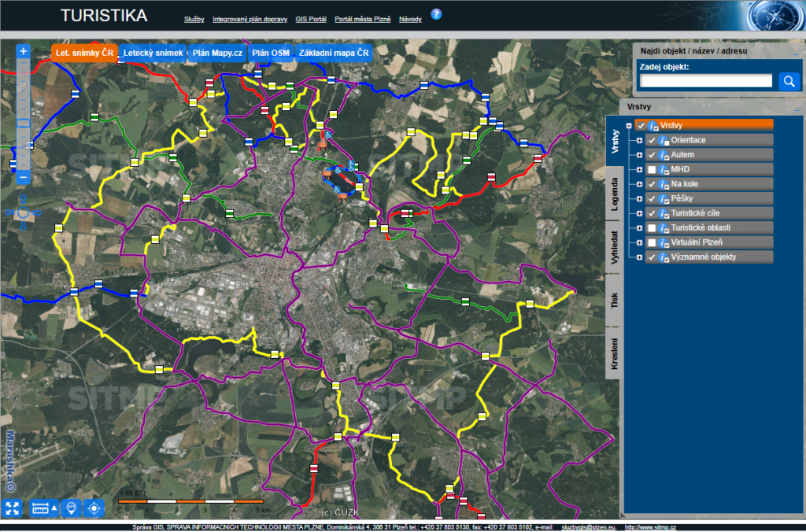Image resolution: width=806 pixels, height=532 pixels.
Task: Click the center circle of pan control
Action: pyautogui.click(x=23, y=212)
